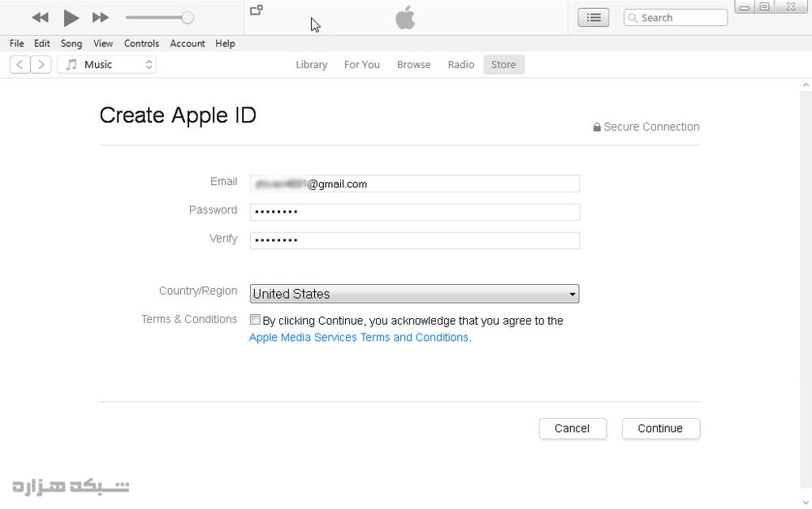Close the iTunes window
The height and width of the screenshot is (509, 812).
pos(791,7)
